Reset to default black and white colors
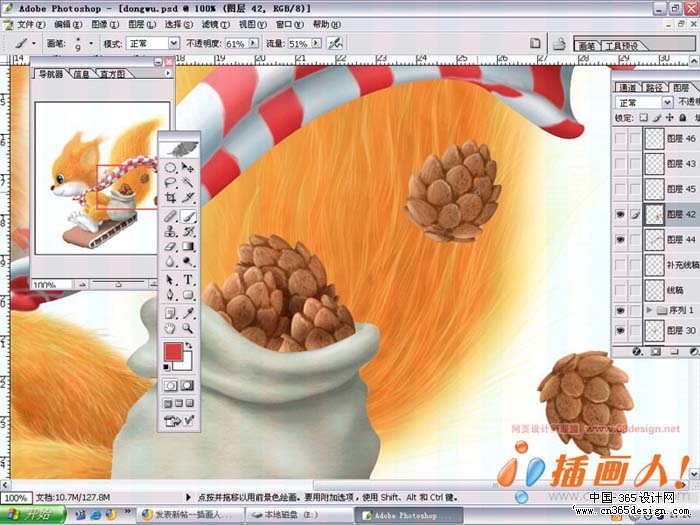 pyautogui.click(x=167, y=367)
